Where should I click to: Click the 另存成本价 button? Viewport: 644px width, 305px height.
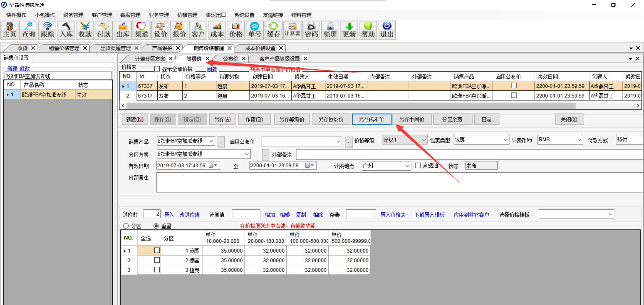(x=372, y=119)
